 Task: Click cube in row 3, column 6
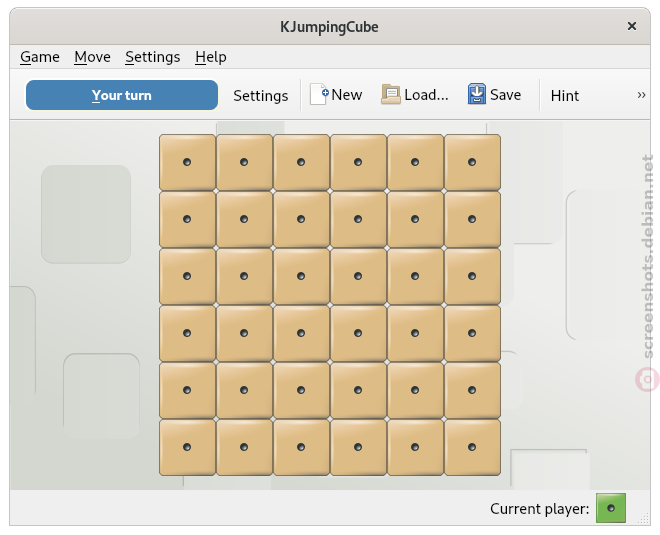[472, 277]
